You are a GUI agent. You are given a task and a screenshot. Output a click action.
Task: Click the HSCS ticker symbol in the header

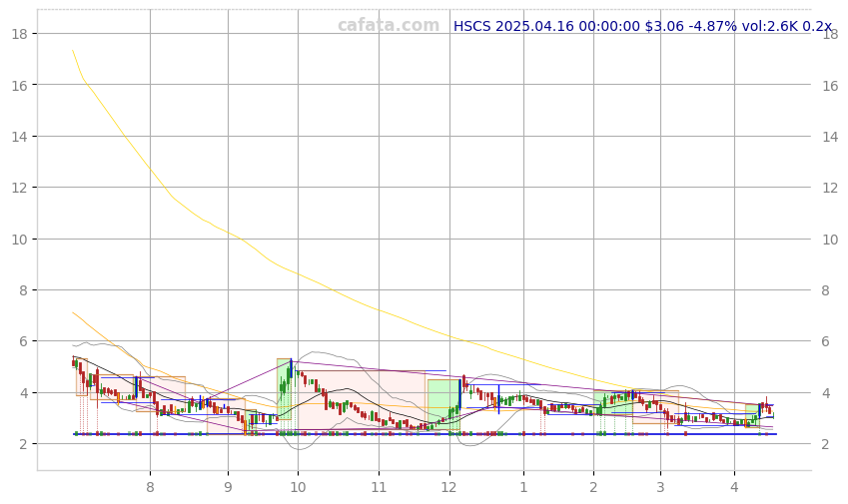472,26
